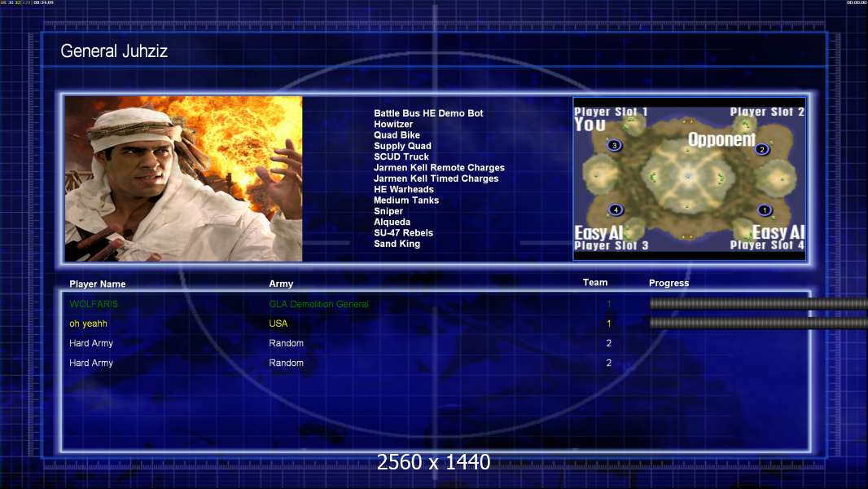
Task: Click 'Player Slot 2' map label
Action: (767, 112)
